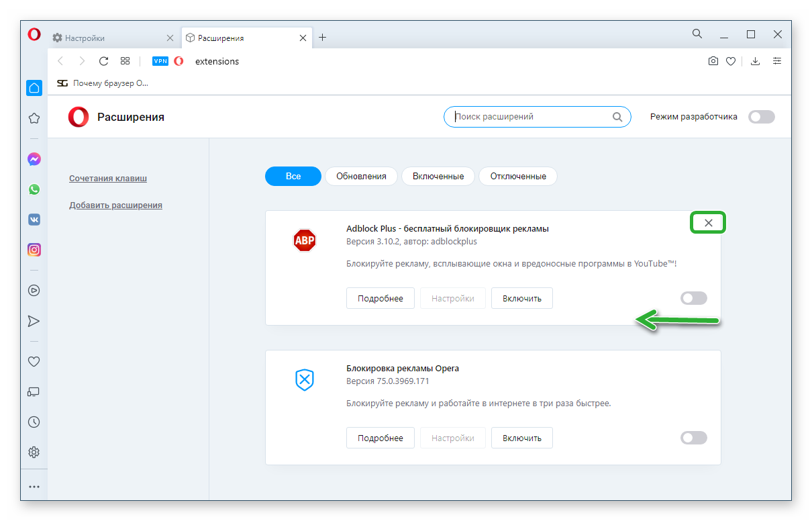812x521 pixels.
Task: Enable Блокировка рекламы Opera toggle
Action: (693, 438)
